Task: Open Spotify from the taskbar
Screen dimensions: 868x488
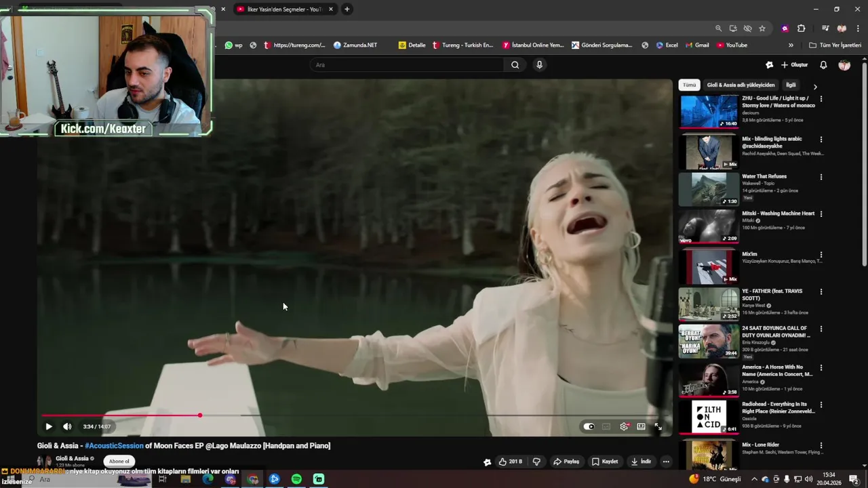Action: pos(296,479)
